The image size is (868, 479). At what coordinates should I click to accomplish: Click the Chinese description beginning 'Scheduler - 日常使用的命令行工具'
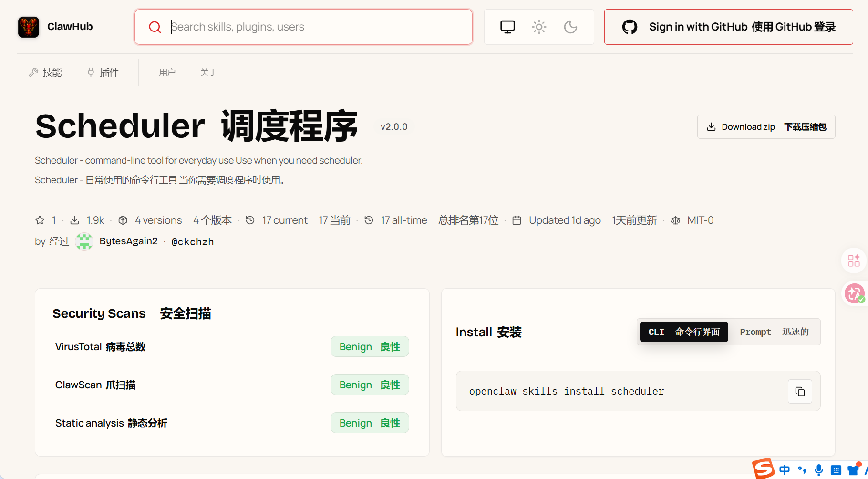(160, 180)
